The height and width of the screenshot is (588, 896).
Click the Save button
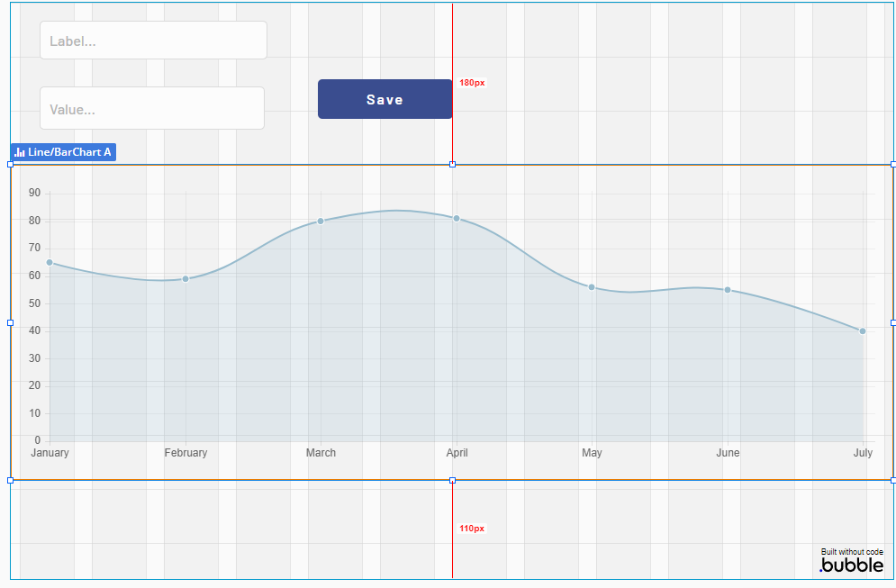click(x=385, y=99)
